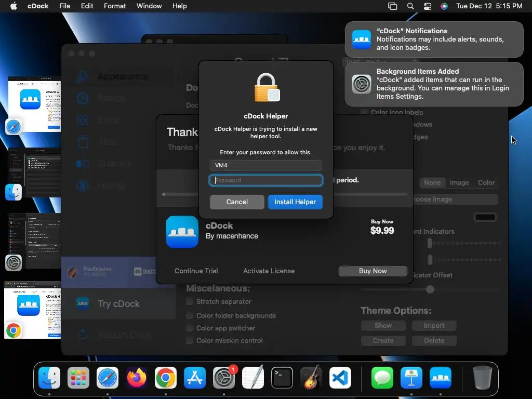Screen dimensions: 532x399
Task: Switch to Safari Stage Manager thumbnail
Action: coord(34,105)
